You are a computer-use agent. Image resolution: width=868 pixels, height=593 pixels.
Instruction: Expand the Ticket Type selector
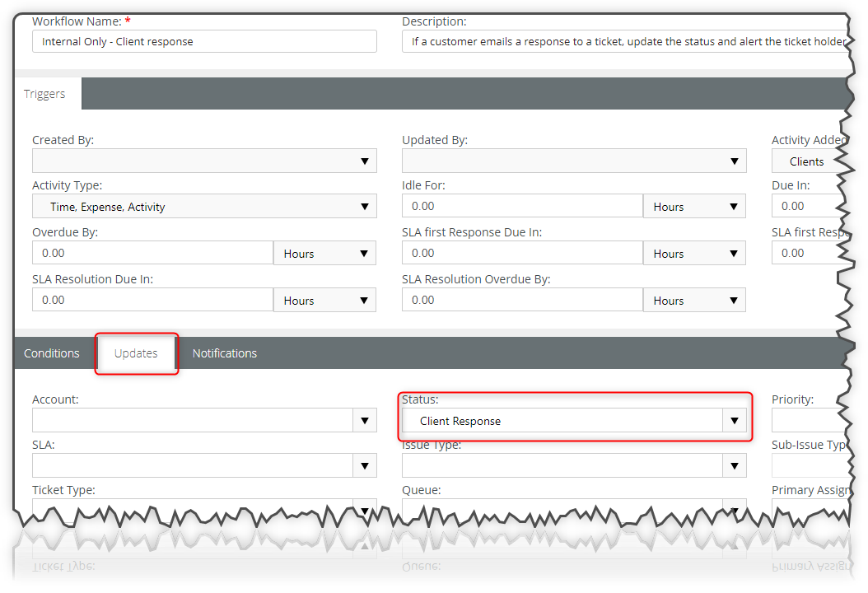coord(365,511)
